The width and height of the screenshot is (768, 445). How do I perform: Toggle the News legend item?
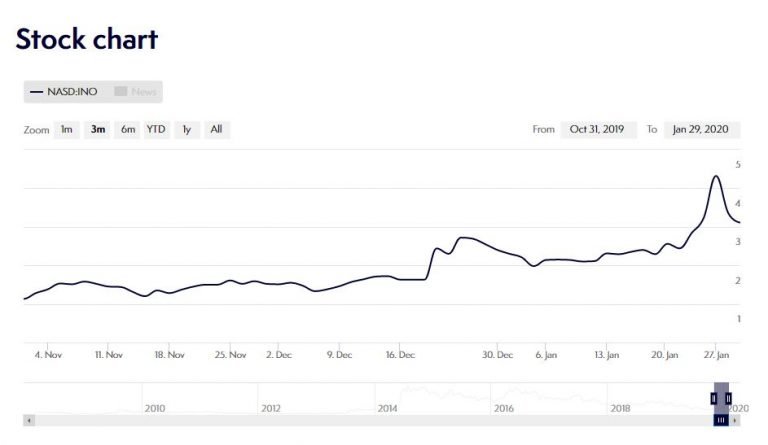tap(137, 92)
